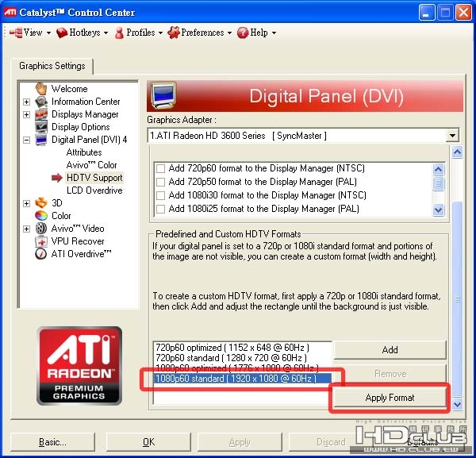
Task: Click the monitor icon in Digital Panel header
Action: (x=163, y=96)
